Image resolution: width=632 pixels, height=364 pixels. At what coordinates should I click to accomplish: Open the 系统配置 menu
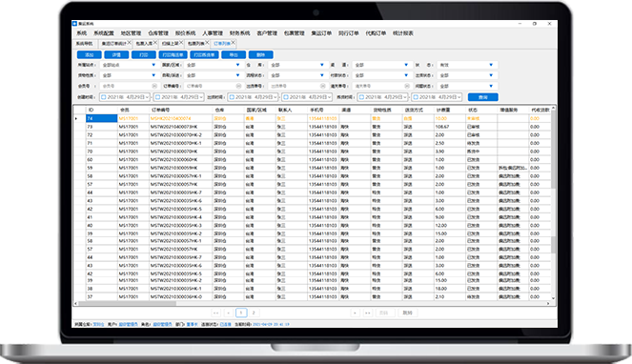[104, 33]
